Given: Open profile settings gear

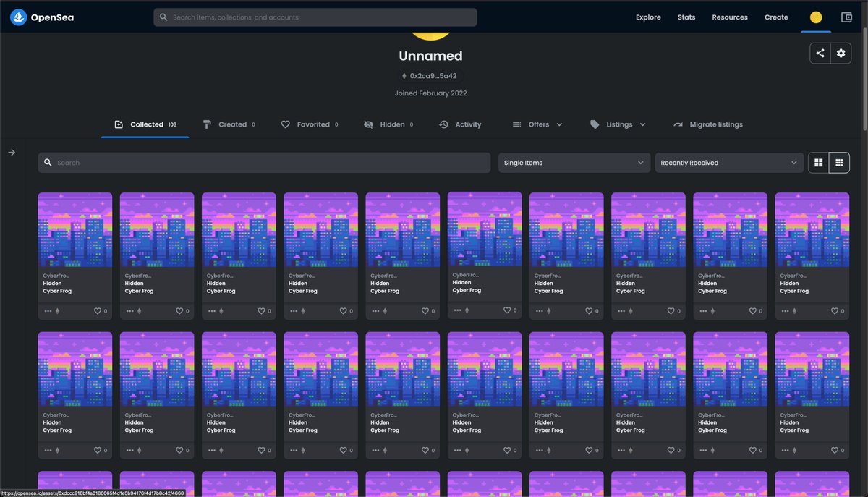Looking at the screenshot, I should pyautogui.click(x=841, y=53).
